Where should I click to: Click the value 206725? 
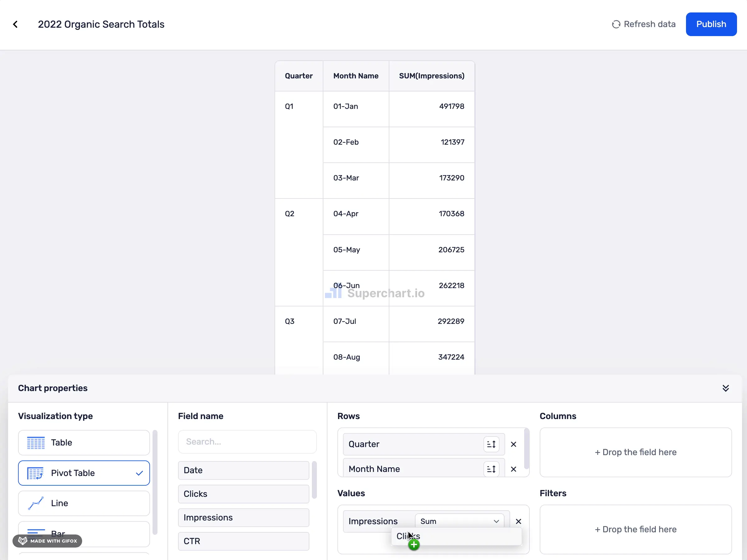click(x=451, y=250)
